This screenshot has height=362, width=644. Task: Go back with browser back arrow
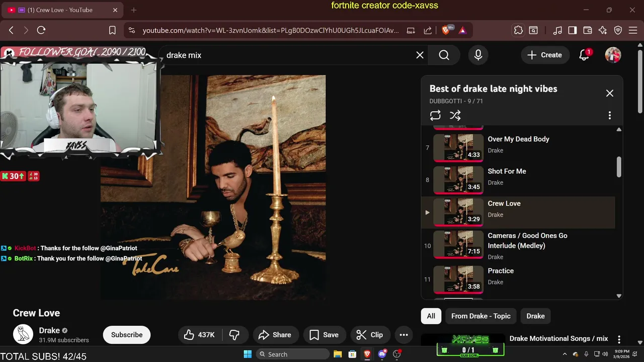11,30
